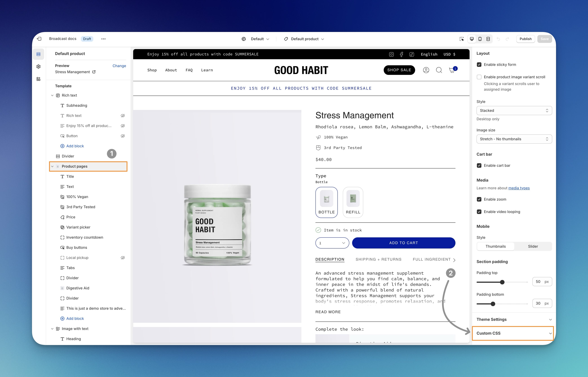Choose Slider mobile style option
Image resolution: width=588 pixels, height=377 pixels.
(533, 246)
